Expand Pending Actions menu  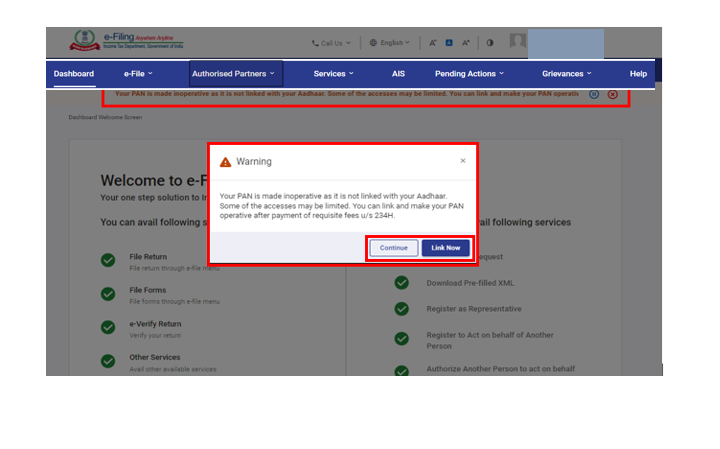click(469, 74)
